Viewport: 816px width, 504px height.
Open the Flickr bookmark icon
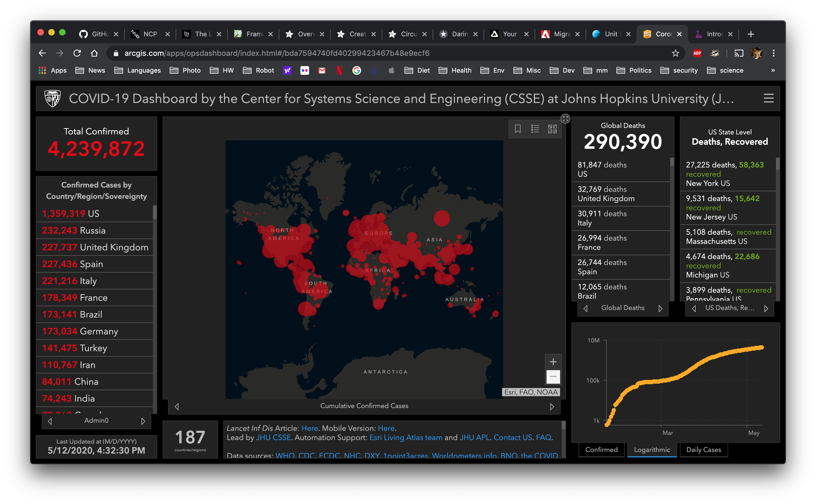coord(304,70)
